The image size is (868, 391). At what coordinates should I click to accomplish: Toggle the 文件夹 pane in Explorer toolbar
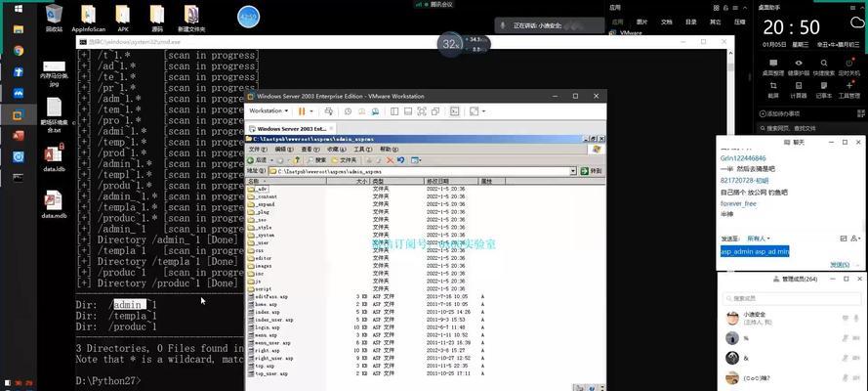[x=344, y=160]
